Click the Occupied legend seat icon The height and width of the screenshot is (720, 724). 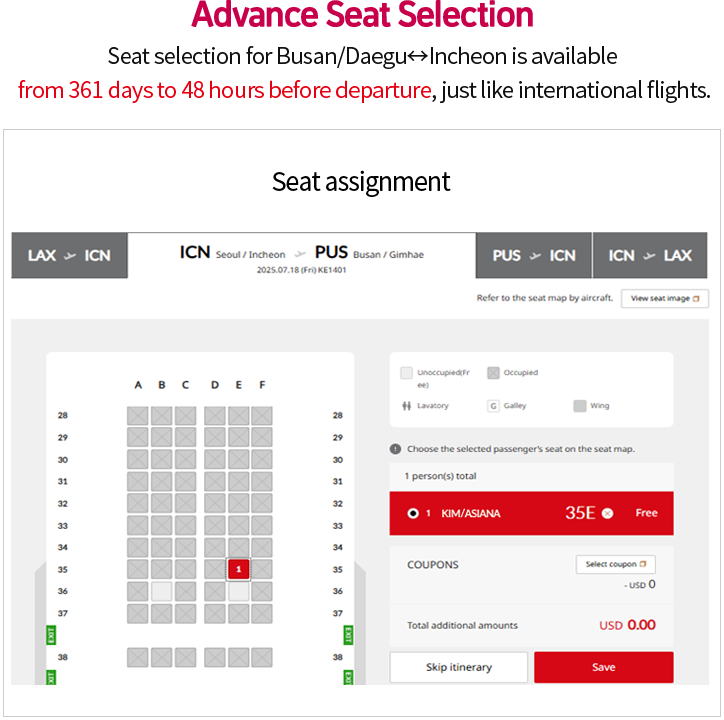pos(493,373)
